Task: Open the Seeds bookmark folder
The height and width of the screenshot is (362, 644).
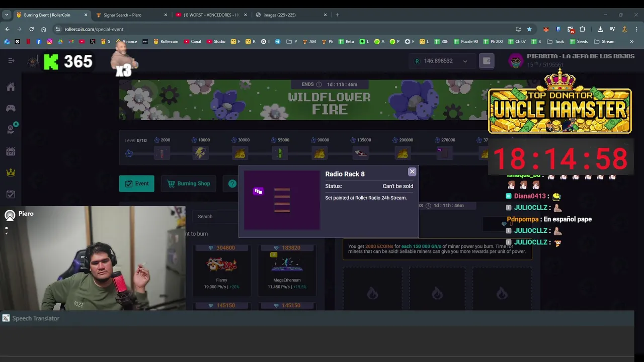Action: click(x=579, y=41)
